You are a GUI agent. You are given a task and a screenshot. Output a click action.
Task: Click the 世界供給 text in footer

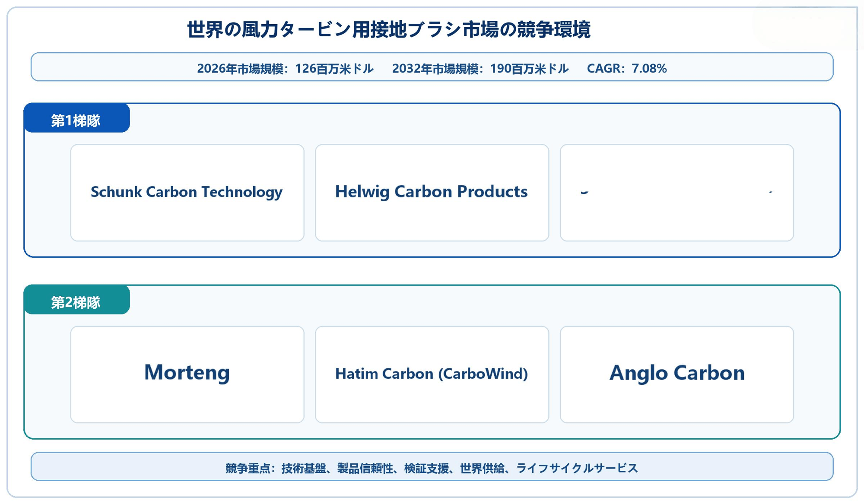point(482,468)
